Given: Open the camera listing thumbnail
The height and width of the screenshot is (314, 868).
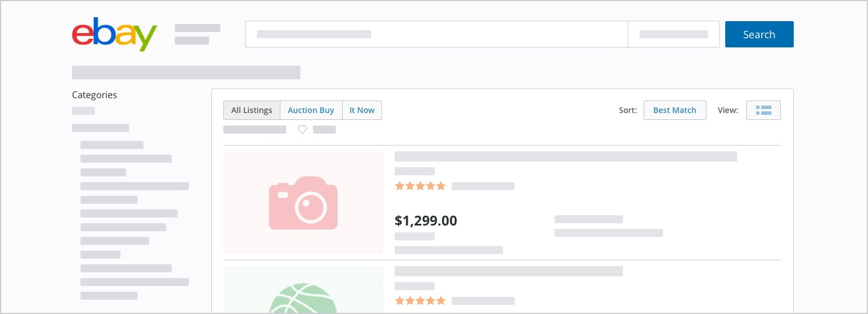Looking at the screenshot, I should pyautogui.click(x=303, y=203).
